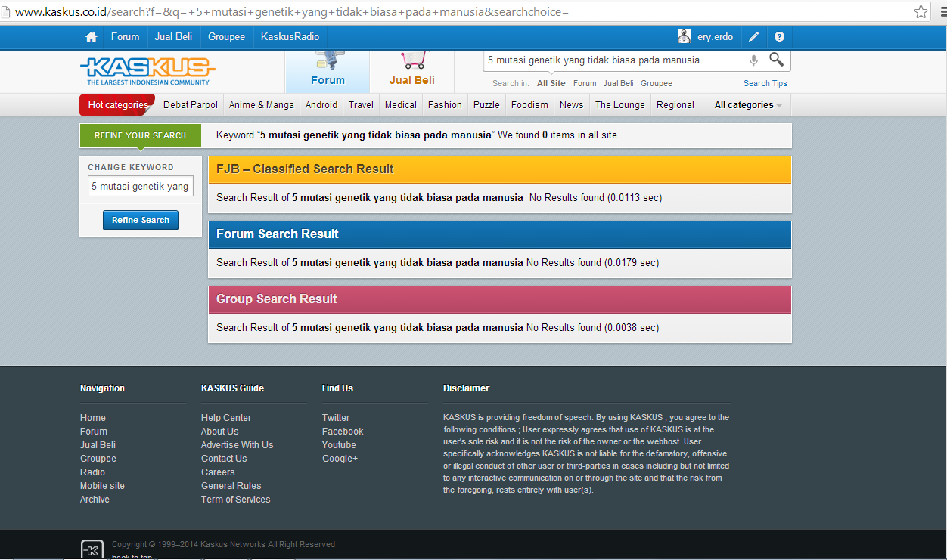Click the home icon in top bar

point(92,37)
